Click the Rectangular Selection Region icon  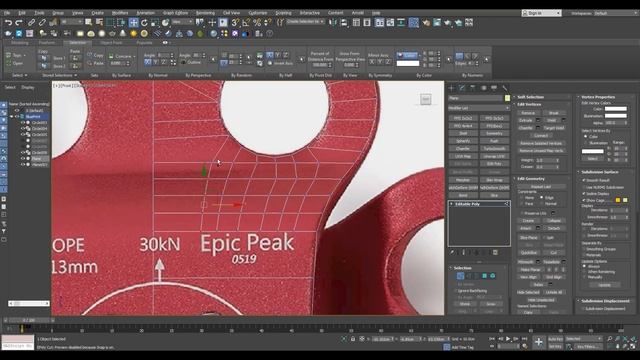(110, 23)
